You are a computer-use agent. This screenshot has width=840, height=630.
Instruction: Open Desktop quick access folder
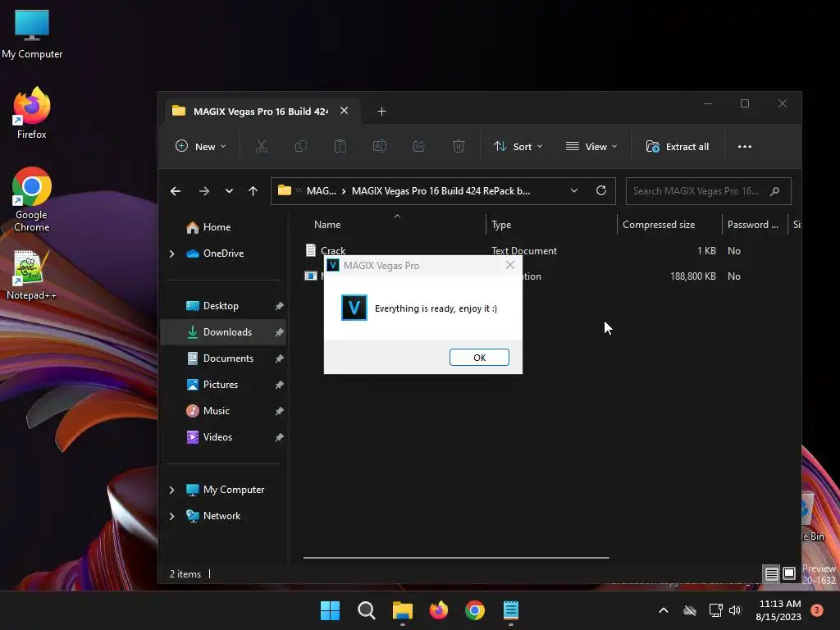[221, 306]
